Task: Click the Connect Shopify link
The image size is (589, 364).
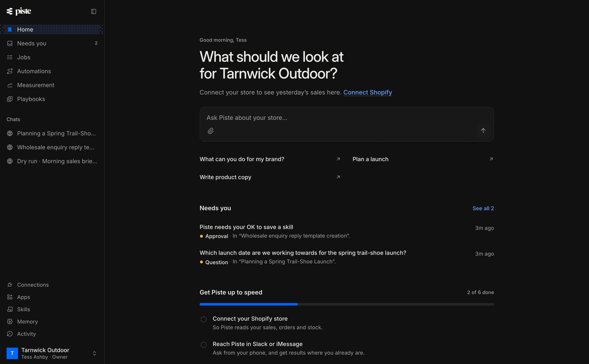Action: [368, 92]
